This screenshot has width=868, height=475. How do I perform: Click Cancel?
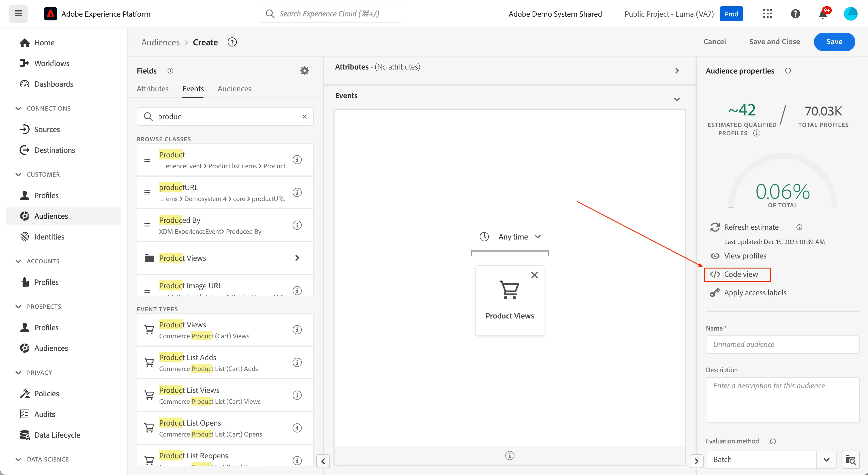pyautogui.click(x=714, y=42)
